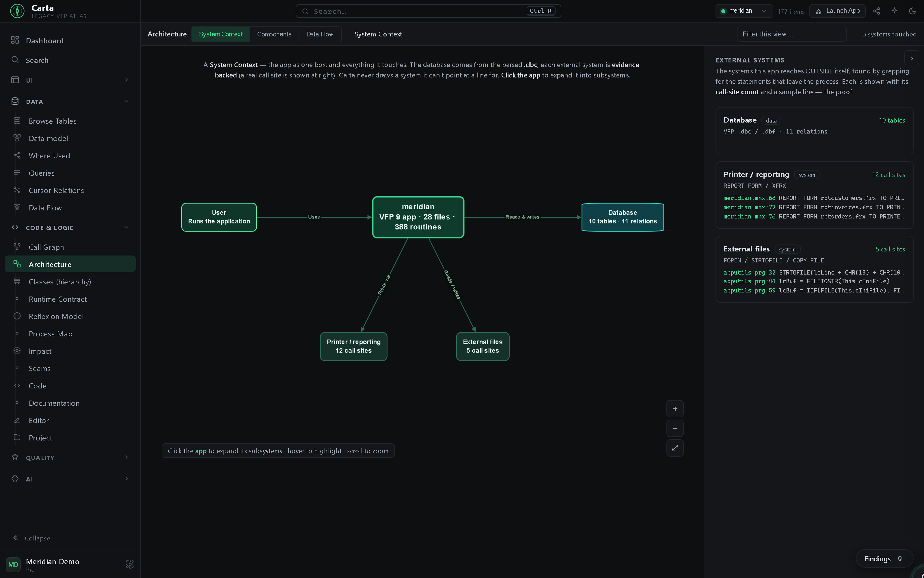The height and width of the screenshot is (578, 924).
Task: Click the Code brackets icon
Action: [17, 385]
